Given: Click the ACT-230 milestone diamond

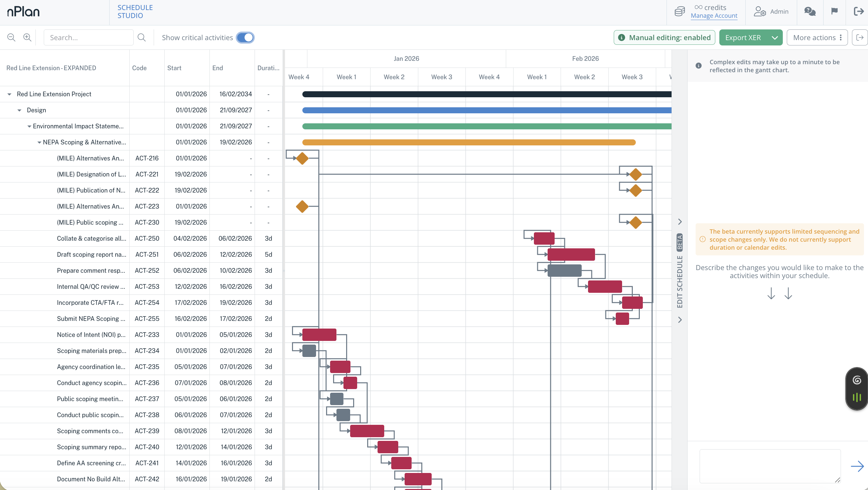Looking at the screenshot, I should 636,223.
